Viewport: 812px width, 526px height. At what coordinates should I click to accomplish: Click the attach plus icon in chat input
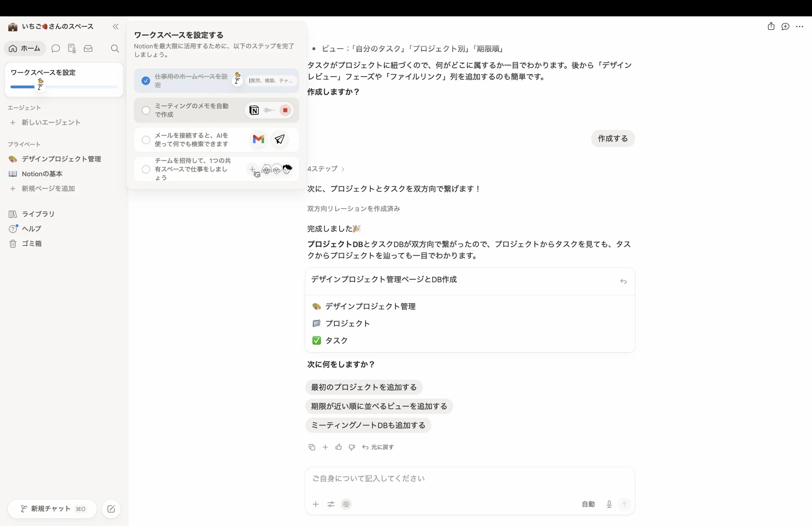coord(316,504)
